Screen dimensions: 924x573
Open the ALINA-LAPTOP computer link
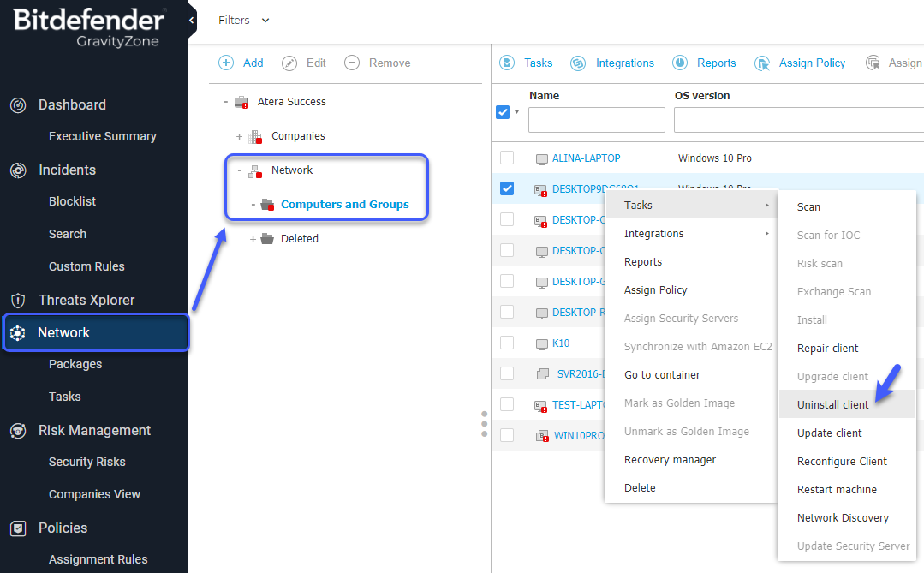click(x=586, y=158)
